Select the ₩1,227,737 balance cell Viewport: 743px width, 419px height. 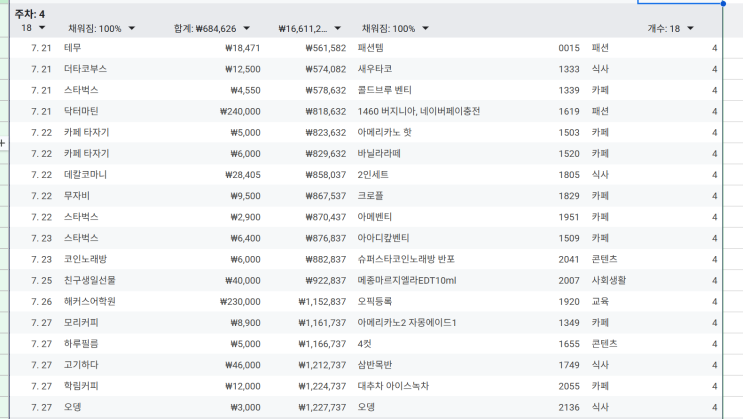[322, 407]
